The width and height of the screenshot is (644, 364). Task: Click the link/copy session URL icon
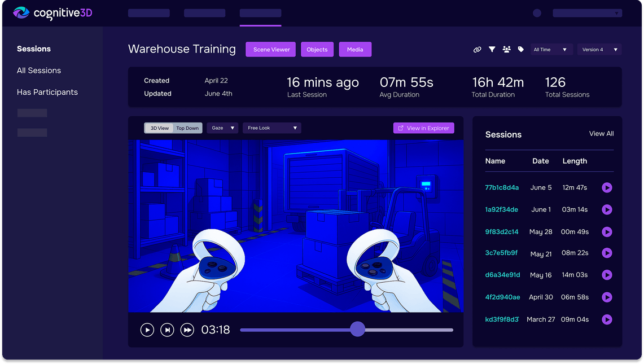477,50
